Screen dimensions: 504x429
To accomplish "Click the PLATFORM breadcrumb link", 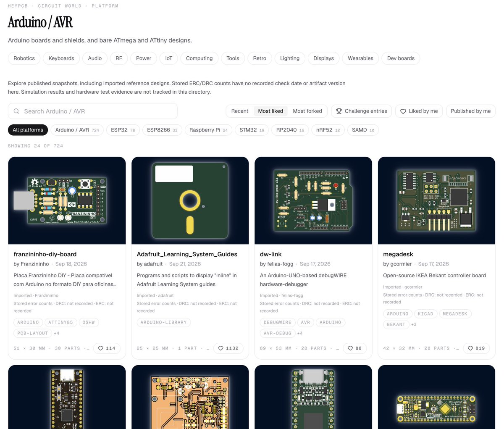I will 105,6.
